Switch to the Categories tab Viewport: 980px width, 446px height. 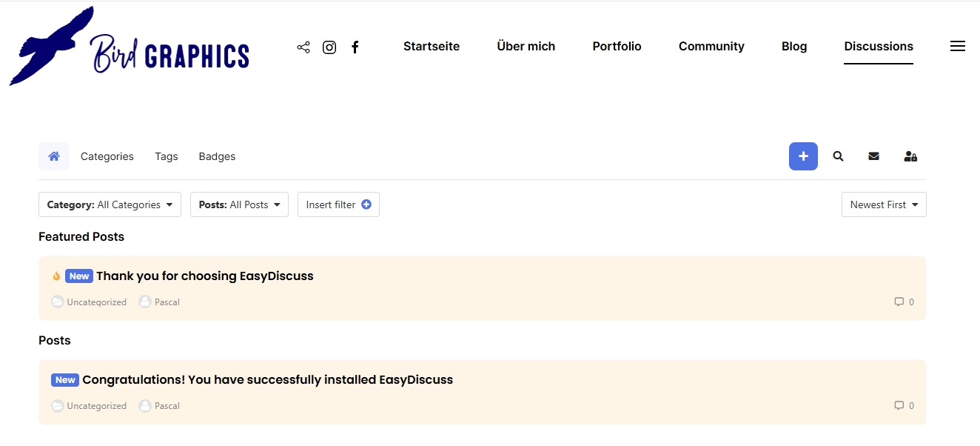click(107, 156)
